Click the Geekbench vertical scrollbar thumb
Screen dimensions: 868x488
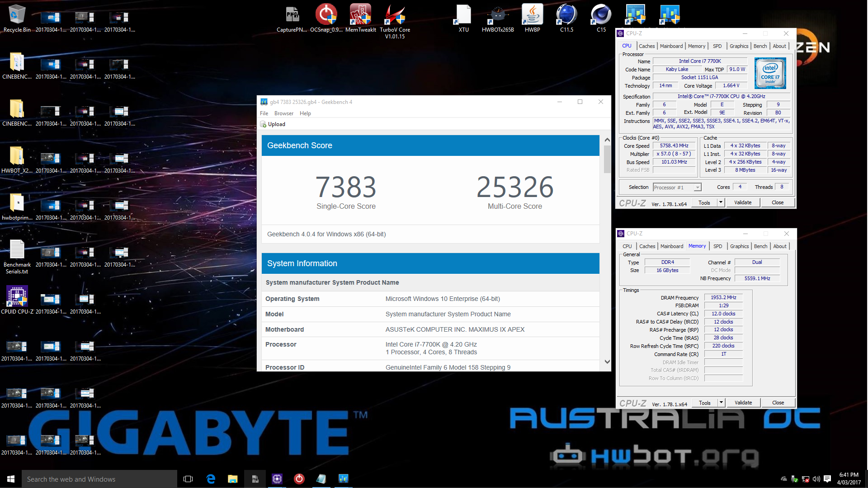607,159
